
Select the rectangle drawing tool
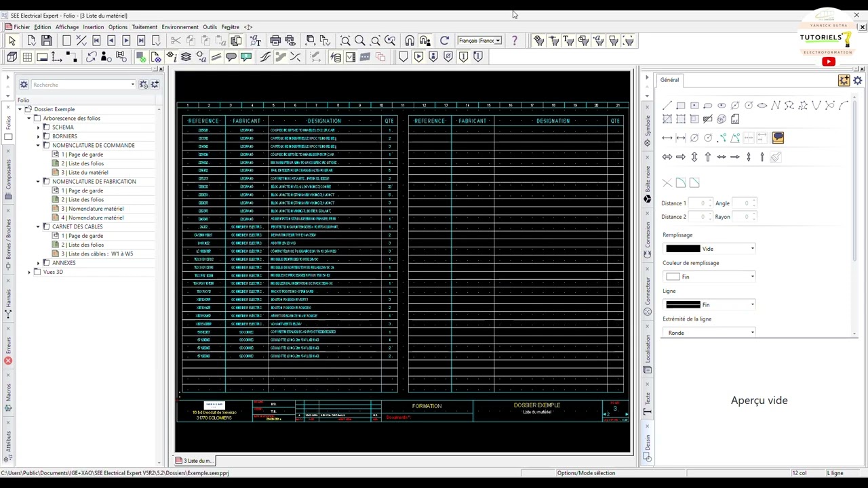click(x=681, y=105)
